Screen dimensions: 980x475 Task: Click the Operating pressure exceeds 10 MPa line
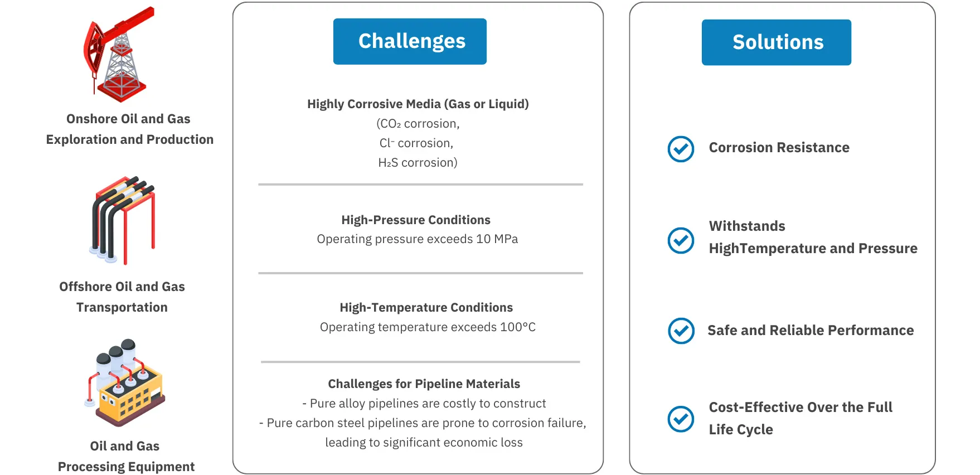418,239
